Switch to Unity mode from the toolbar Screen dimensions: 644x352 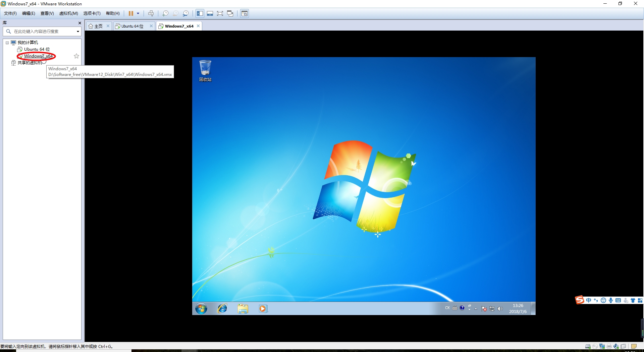pyautogui.click(x=230, y=13)
